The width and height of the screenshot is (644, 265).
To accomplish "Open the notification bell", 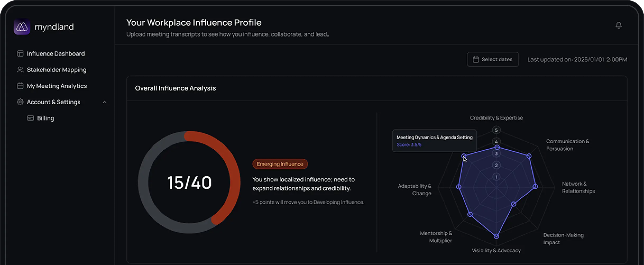I will 619,25.
